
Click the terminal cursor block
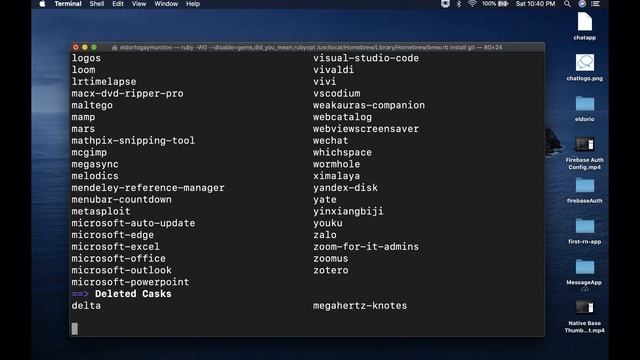pos(75,329)
